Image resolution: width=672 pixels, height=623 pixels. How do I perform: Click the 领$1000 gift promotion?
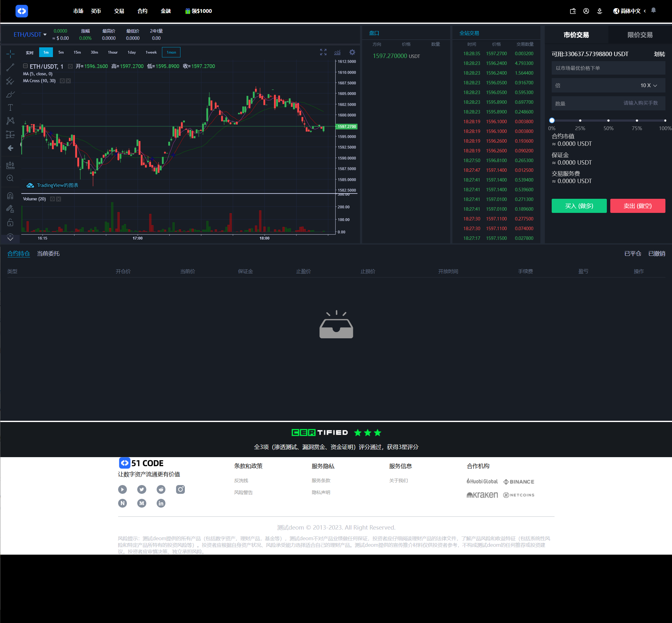pyautogui.click(x=198, y=11)
